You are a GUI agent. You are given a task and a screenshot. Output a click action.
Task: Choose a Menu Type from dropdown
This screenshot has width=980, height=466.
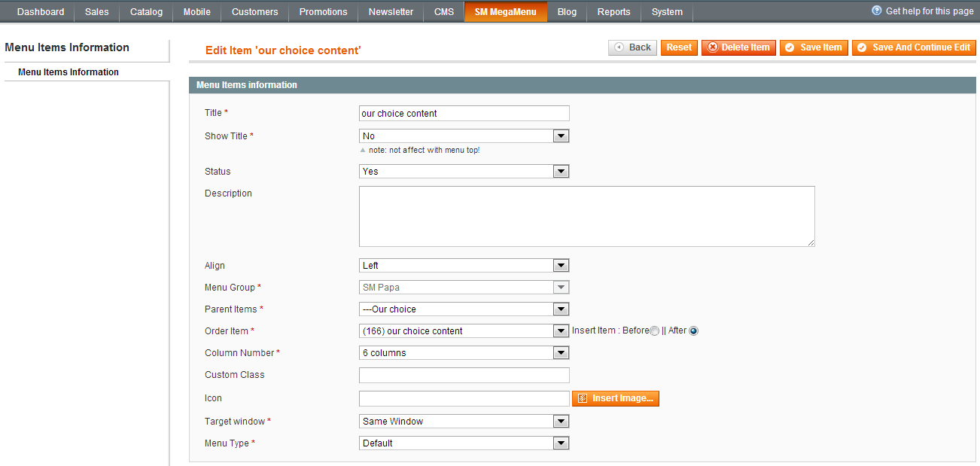(x=464, y=443)
